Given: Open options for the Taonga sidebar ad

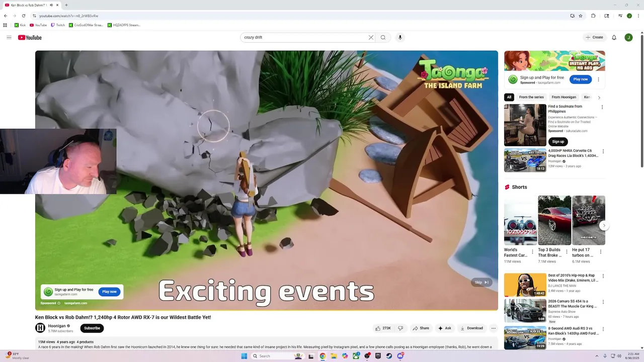Looking at the screenshot, I should coord(598,79).
